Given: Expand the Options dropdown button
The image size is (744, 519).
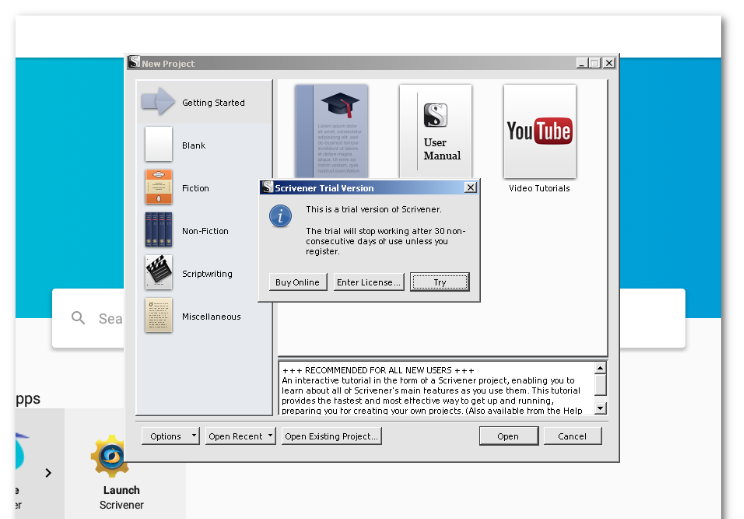Looking at the screenshot, I should 170,436.
